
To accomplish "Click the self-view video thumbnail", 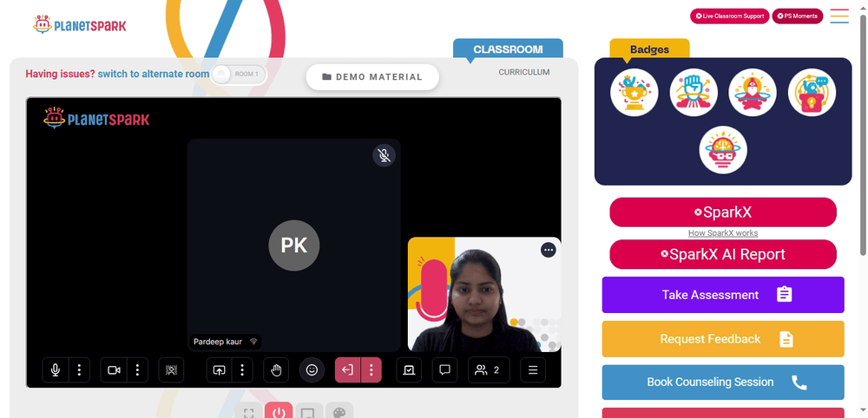I will (x=484, y=295).
